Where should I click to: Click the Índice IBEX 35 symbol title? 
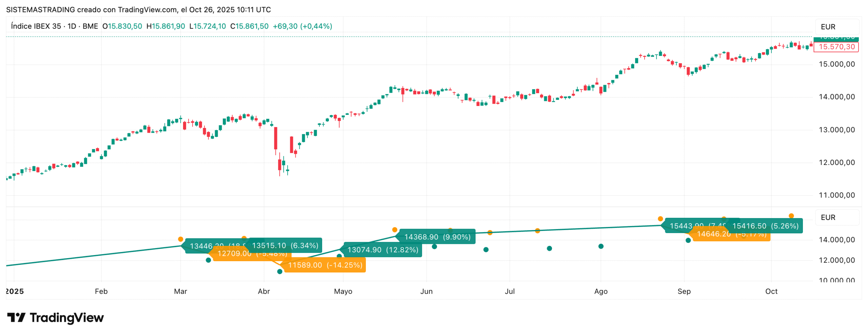(36, 26)
